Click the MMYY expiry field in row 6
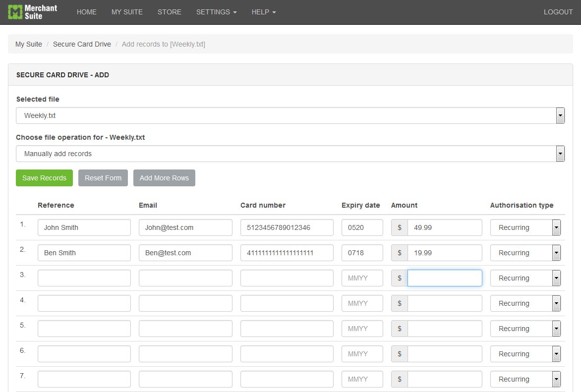The width and height of the screenshot is (581, 392). click(x=362, y=354)
